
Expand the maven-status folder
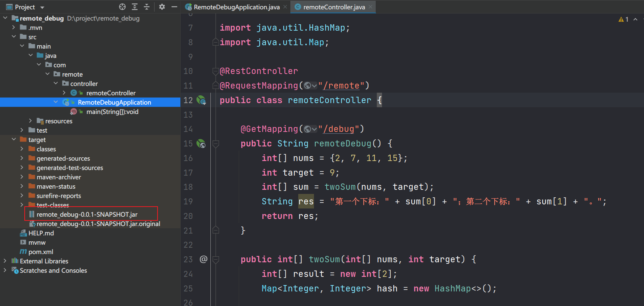(22, 186)
